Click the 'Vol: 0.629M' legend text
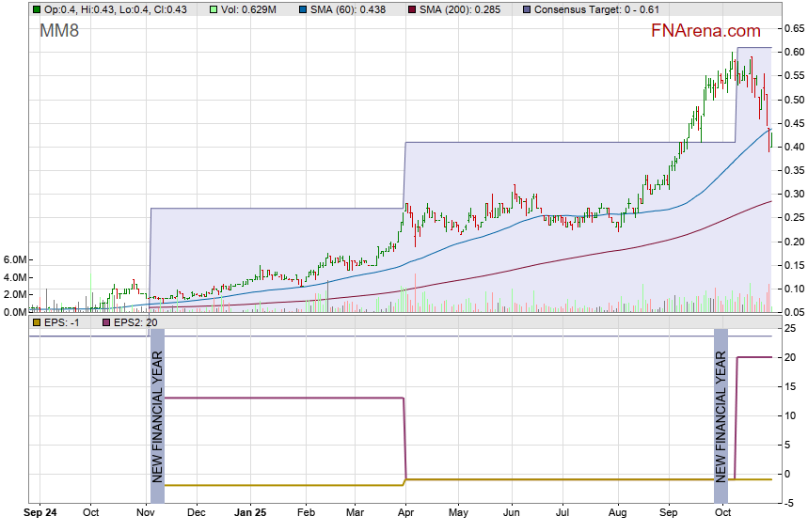Image resolution: width=808 pixels, height=532 pixels. tap(249, 9)
